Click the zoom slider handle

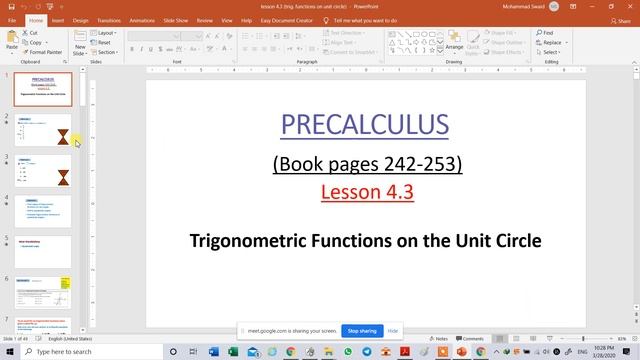pyautogui.click(x=583, y=339)
